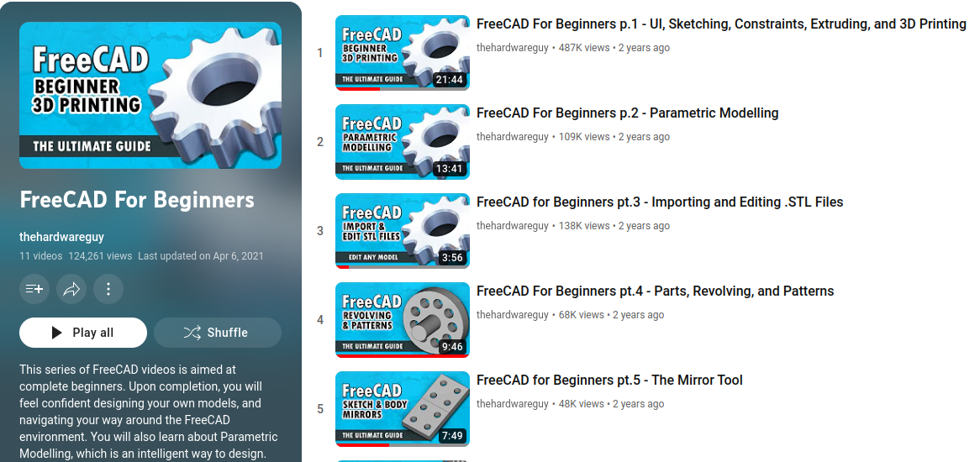Open the Sketch & Body Mirrors thumbnail
The height and width of the screenshot is (462, 980).
(403, 409)
